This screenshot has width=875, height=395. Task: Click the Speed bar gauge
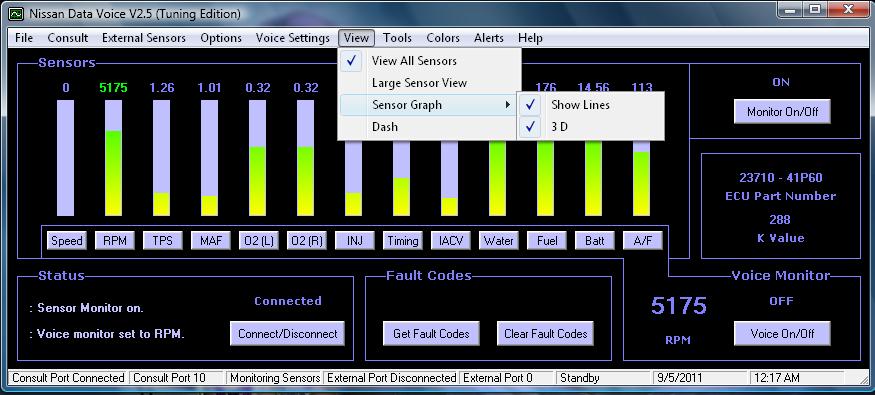point(65,158)
